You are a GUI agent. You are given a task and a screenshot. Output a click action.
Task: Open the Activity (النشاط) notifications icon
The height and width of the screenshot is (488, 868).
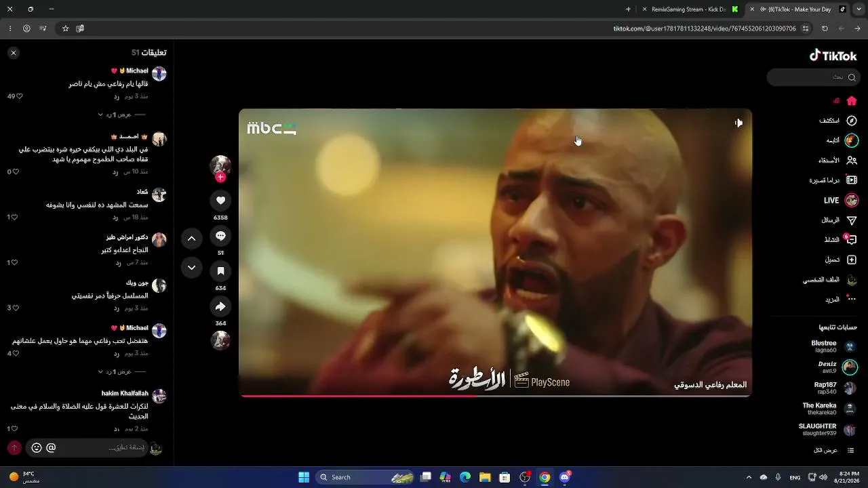click(852, 240)
